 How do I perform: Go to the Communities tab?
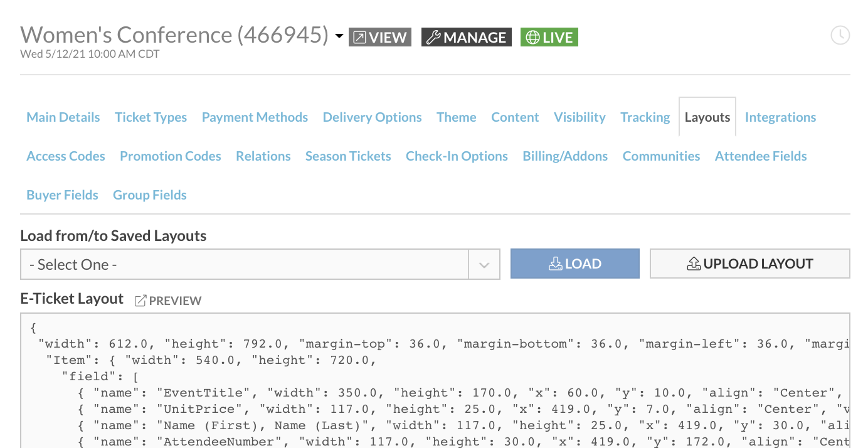(x=662, y=156)
